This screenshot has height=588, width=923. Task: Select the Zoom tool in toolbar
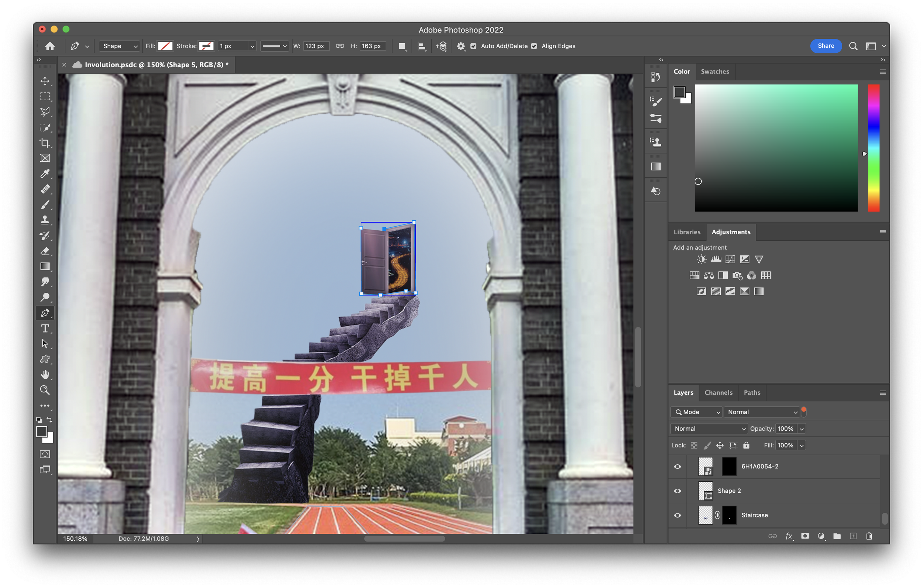(x=45, y=390)
